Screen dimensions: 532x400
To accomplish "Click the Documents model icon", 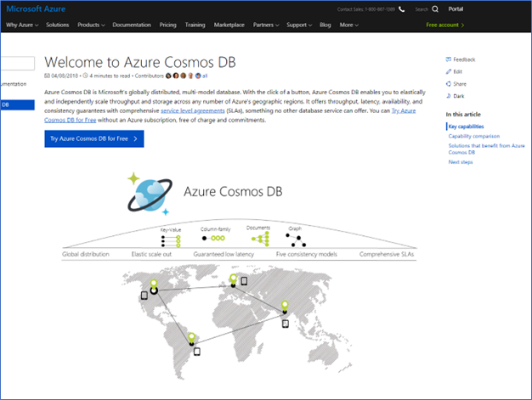I will pyautogui.click(x=260, y=239).
